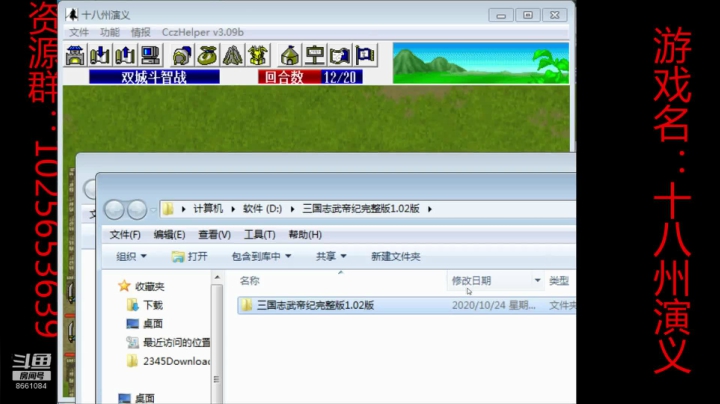Click 软件 (D:) in the address breadcrumb
Viewport: 720px width, 404px height.
tap(263, 209)
